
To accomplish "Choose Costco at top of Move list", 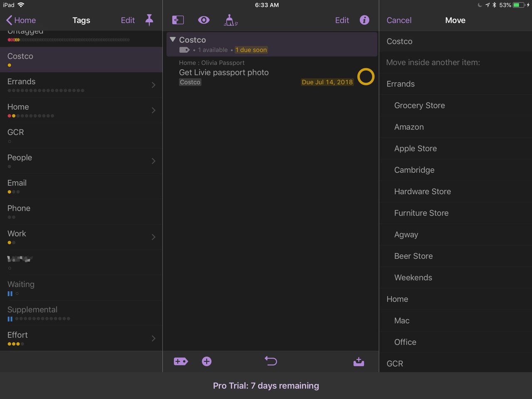I will point(456,41).
